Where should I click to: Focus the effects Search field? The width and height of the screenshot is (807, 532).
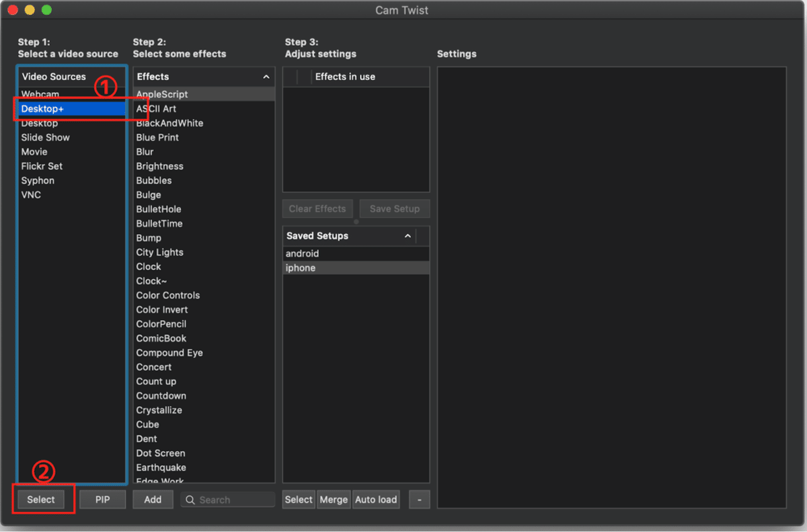click(228, 500)
